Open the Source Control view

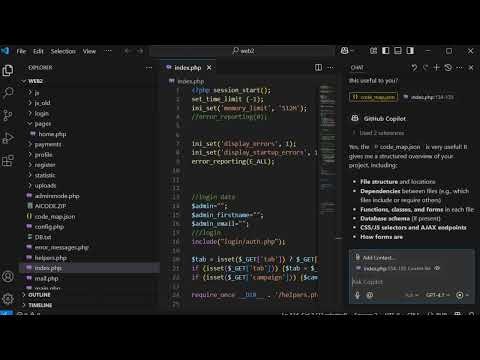8,115
